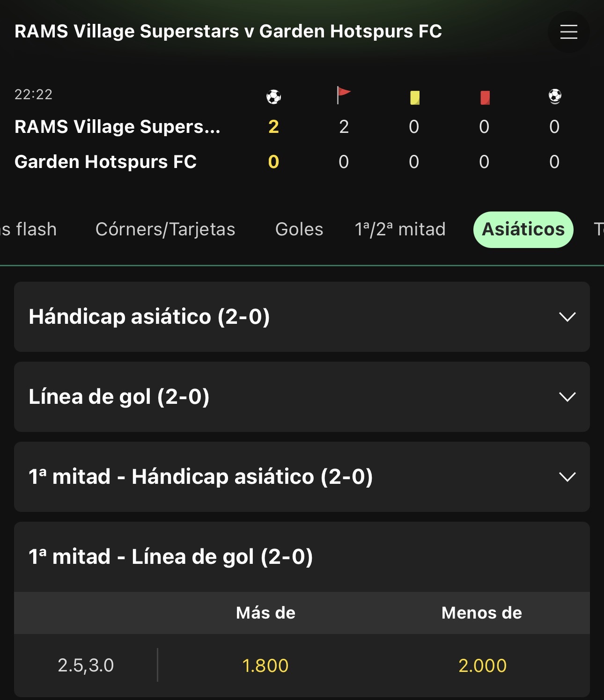Viewport: 604px width, 700px height.
Task: Tap RAMS Village Supers... team name
Action: coord(117,127)
